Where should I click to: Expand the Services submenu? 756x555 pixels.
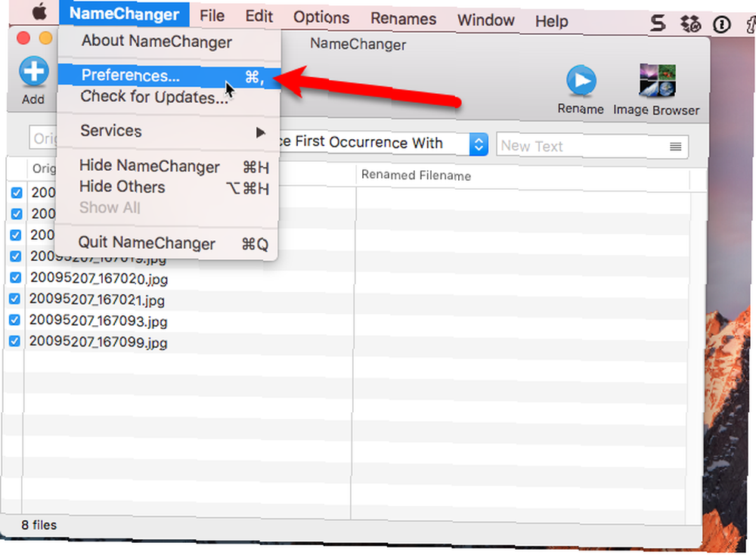click(167, 131)
